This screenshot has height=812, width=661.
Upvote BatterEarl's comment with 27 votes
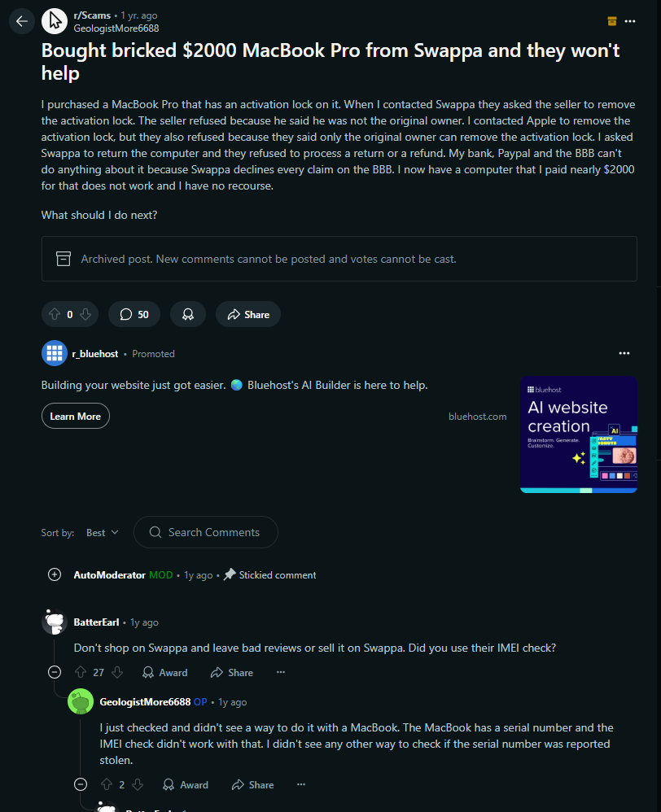point(81,672)
